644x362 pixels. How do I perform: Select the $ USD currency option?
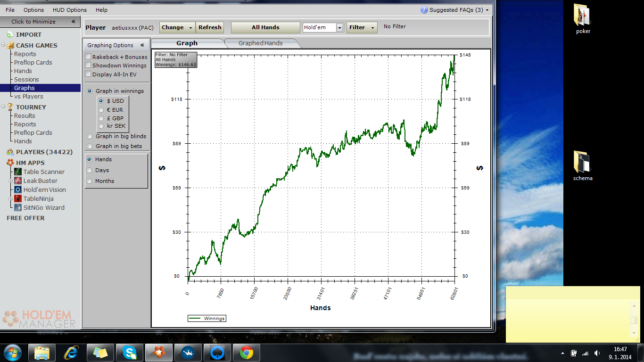[x=101, y=101]
